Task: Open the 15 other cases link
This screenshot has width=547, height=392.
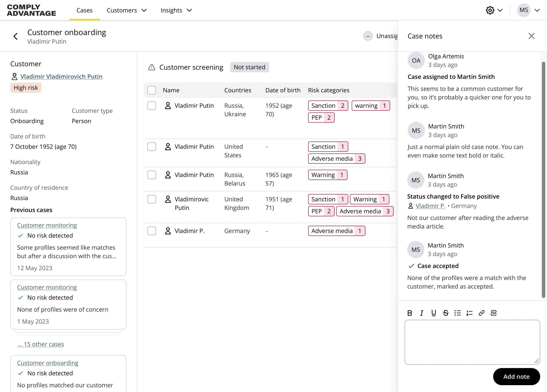Action: (x=41, y=344)
